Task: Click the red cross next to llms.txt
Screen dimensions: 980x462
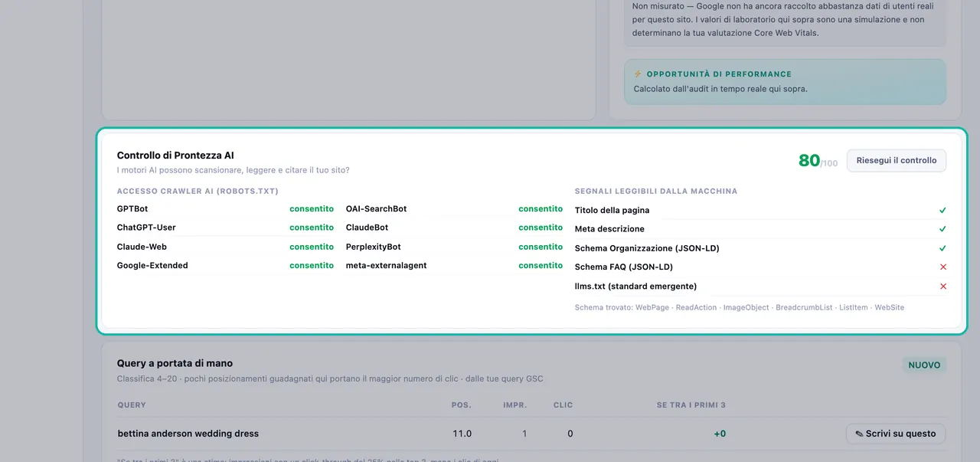Action: 942,287
